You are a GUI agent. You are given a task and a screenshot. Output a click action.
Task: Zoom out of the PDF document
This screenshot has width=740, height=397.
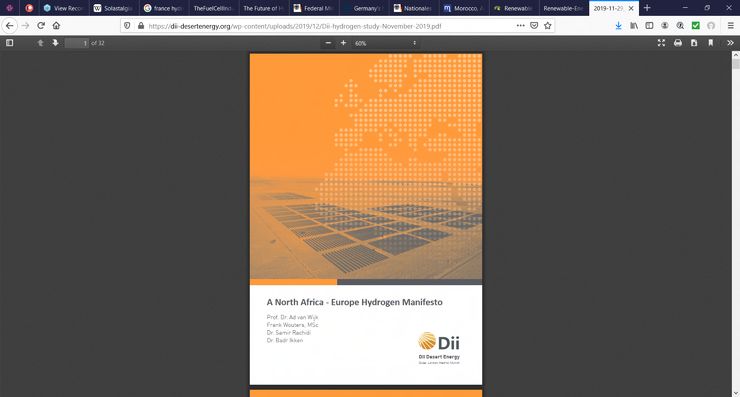pyautogui.click(x=328, y=43)
